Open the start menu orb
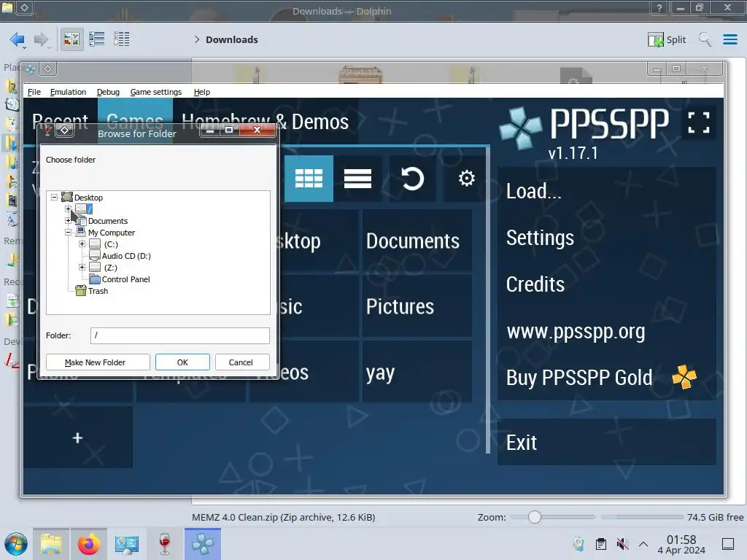 pyautogui.click(x=16, y=544)
